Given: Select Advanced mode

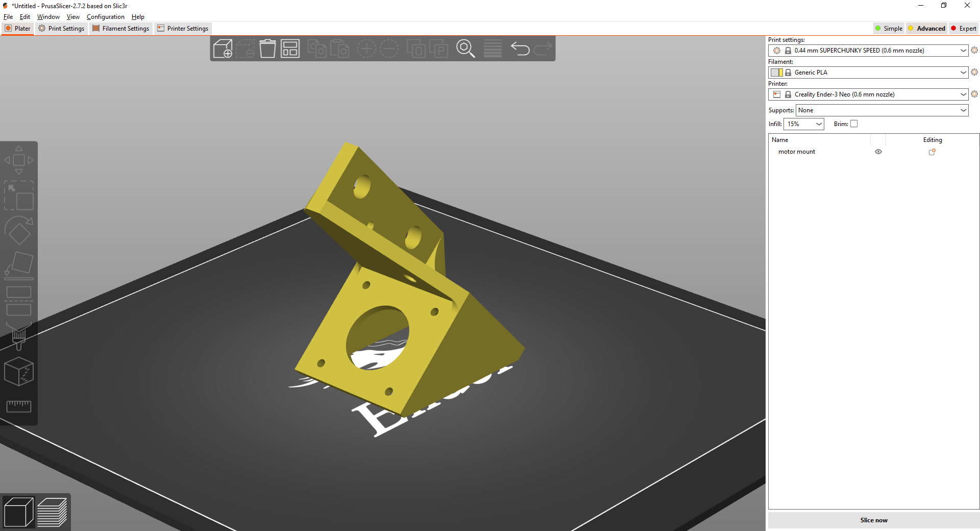Looking at the screenshot, I should pyautogui.click(x=926, y=29).
